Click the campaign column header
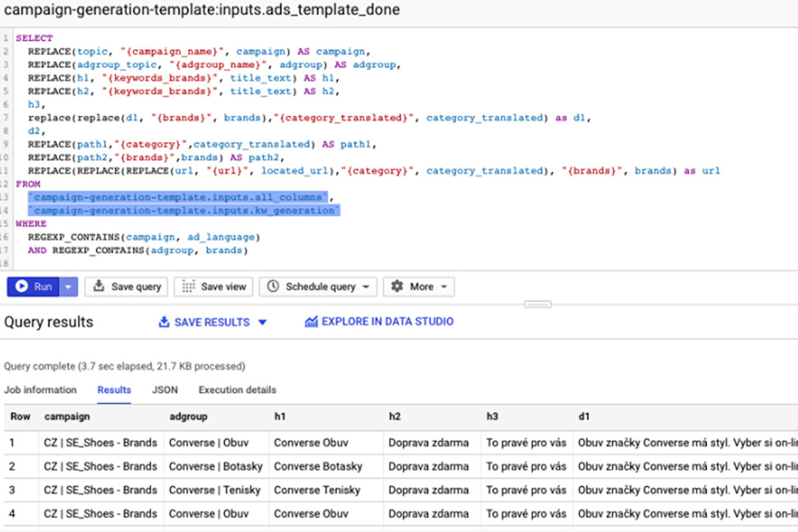Screen dimensions: 798x532 pyautogui.click(x=67, y=417)
